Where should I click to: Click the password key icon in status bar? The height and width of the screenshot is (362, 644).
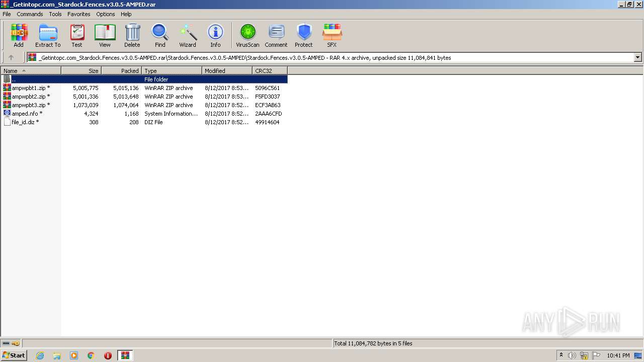[x=16, y=343]
